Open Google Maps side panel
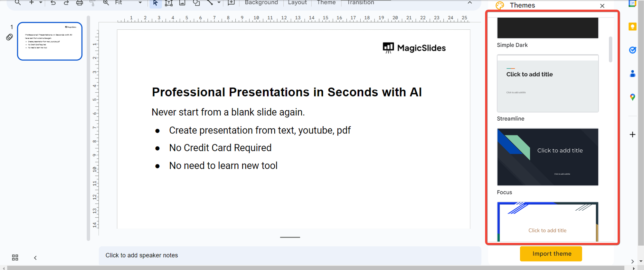The width and height of the screenshot is (644, 270). (x=632, y=97)
